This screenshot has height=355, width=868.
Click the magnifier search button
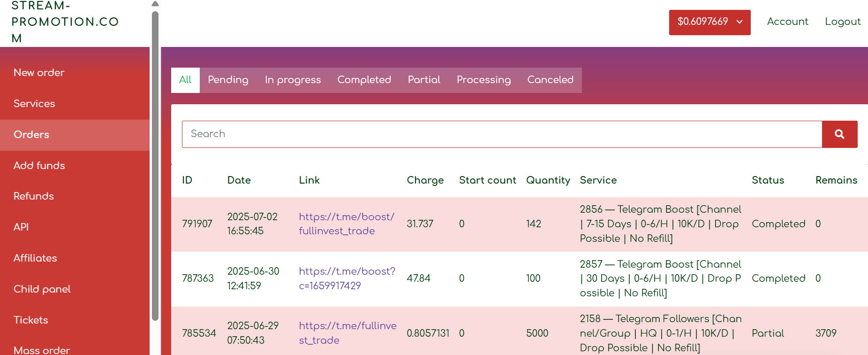pyautogui.click(x=839, y=134)
